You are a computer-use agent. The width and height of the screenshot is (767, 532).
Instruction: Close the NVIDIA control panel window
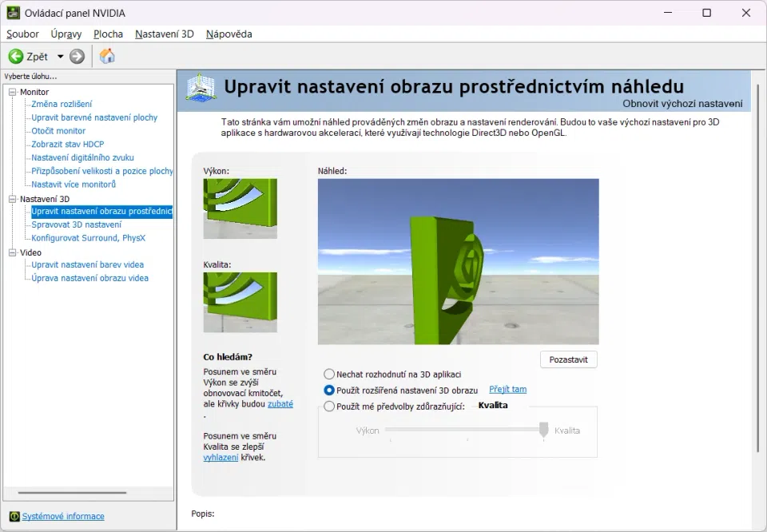click(x=746, y=13)
